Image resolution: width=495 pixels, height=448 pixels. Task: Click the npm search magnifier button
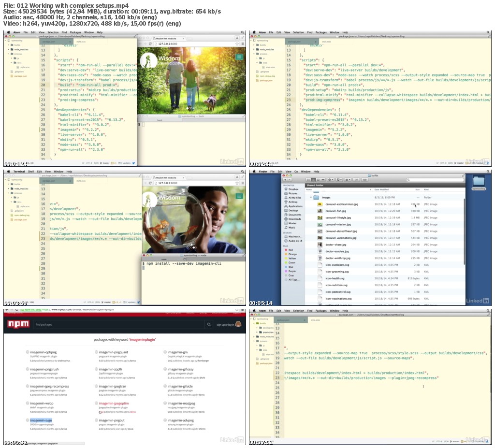coord(209,324)
